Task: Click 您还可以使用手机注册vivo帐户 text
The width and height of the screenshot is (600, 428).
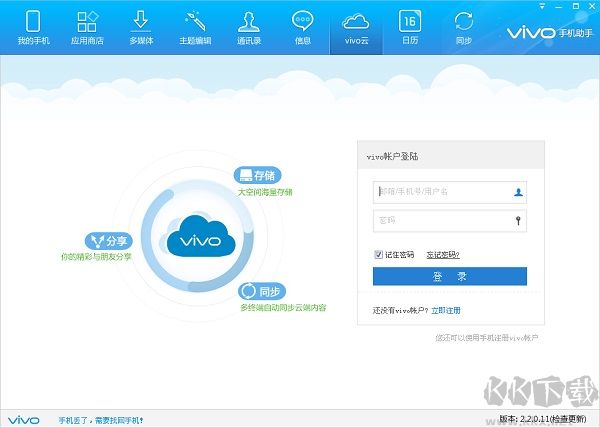Action: (487, 338)
